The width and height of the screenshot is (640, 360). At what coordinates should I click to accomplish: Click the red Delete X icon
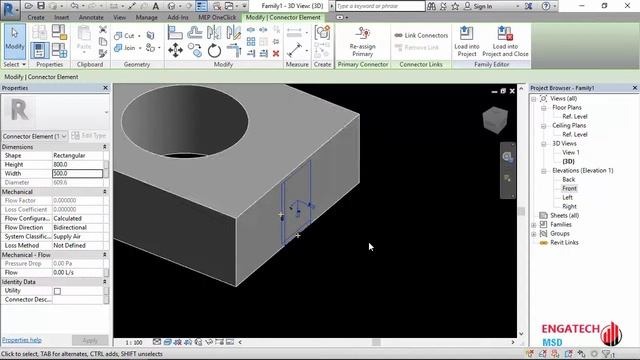276,53
